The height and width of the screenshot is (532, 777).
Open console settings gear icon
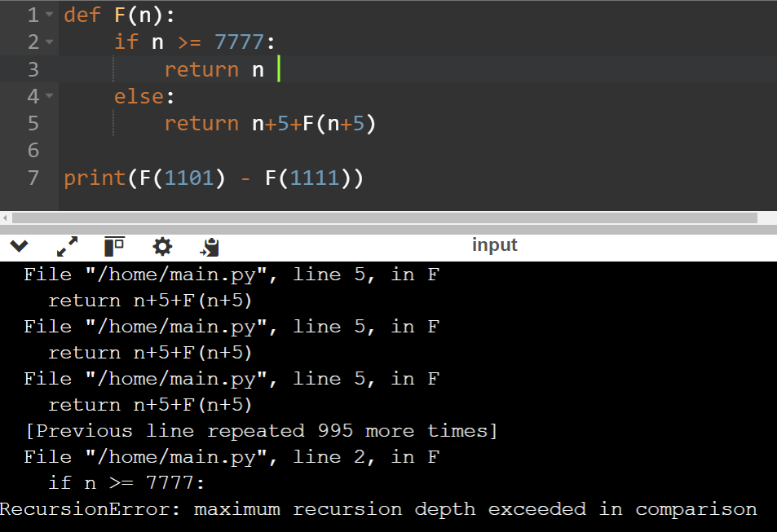(162, 246)
